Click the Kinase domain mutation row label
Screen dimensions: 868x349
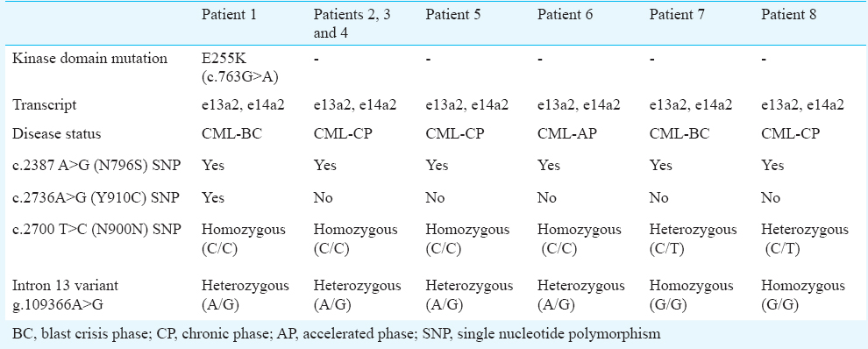89,58
